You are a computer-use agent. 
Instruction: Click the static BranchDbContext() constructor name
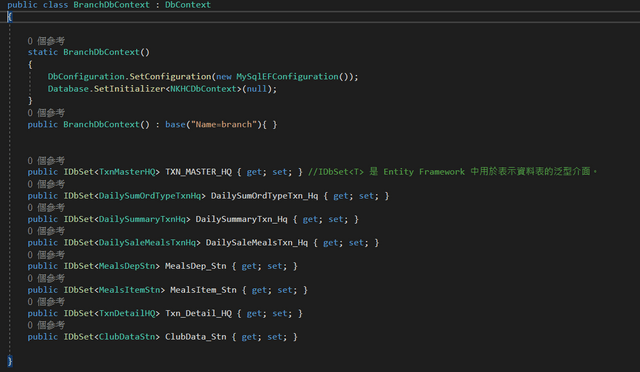coord(101,52)
